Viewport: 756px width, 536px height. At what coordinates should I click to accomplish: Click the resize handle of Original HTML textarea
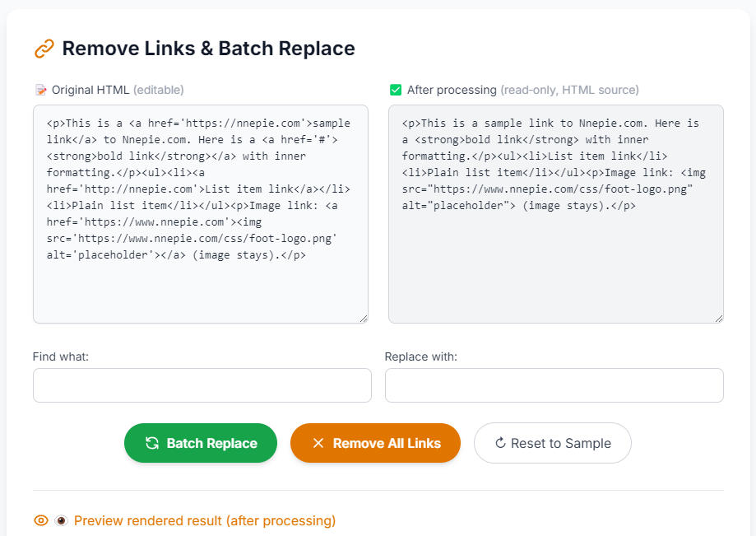click(364, 318)
